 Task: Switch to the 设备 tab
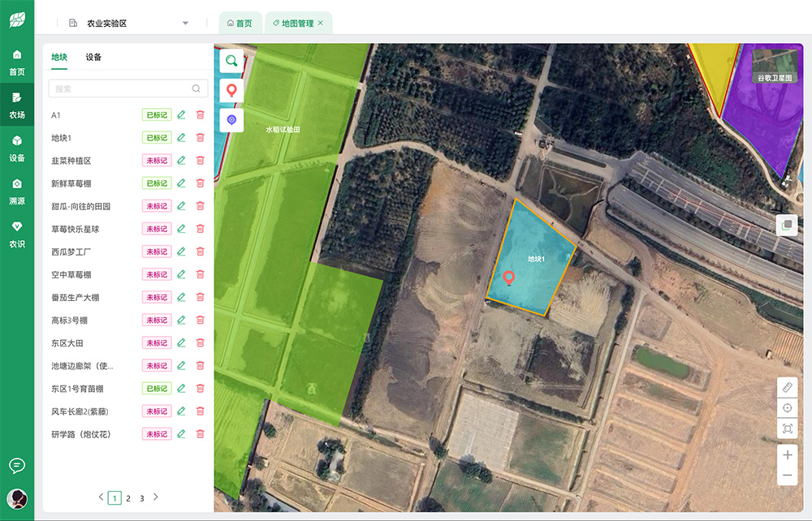pos(93,57)
